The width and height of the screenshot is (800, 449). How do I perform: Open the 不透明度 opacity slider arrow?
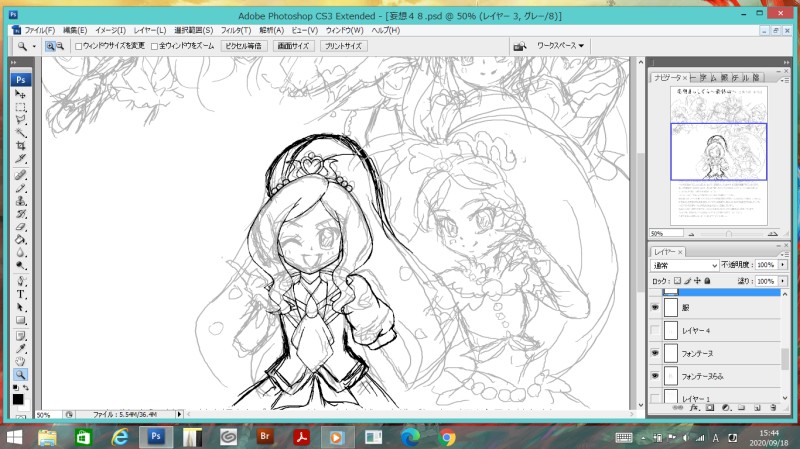(783, 265)
